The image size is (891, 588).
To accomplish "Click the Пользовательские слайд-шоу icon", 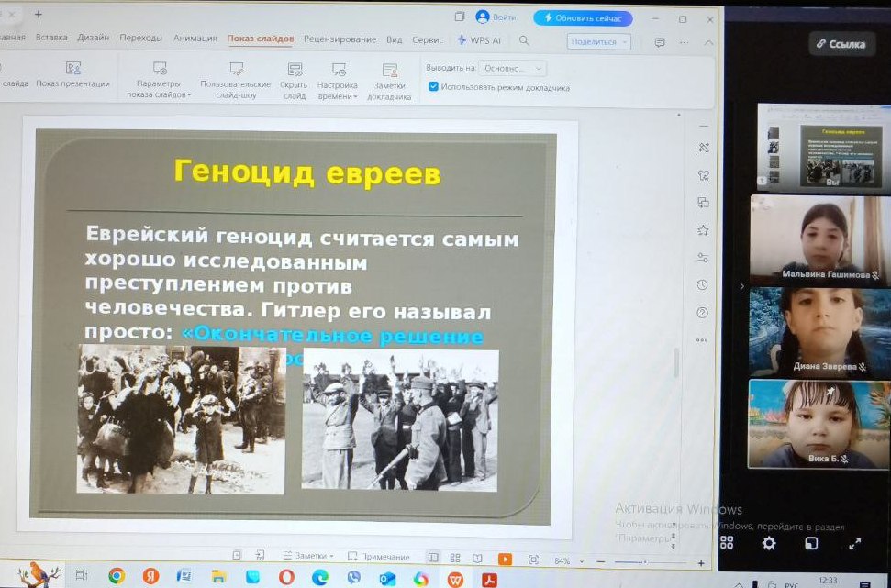I will tap(235, 81).
